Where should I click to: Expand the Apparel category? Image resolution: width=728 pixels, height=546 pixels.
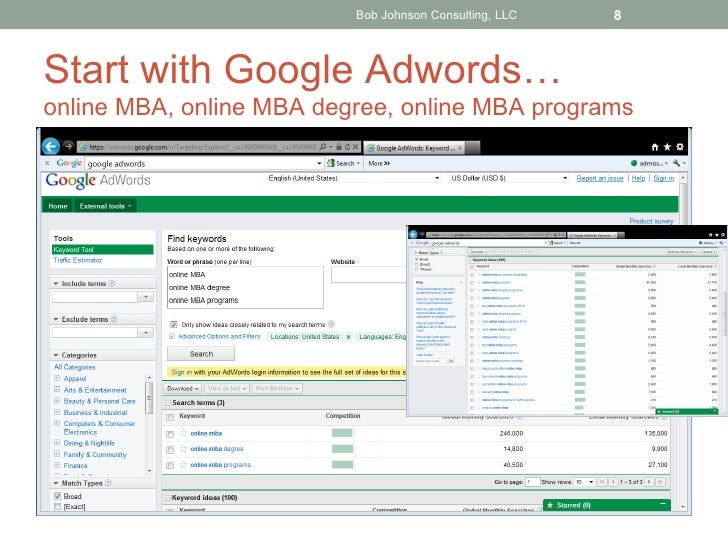pos(57,378)
